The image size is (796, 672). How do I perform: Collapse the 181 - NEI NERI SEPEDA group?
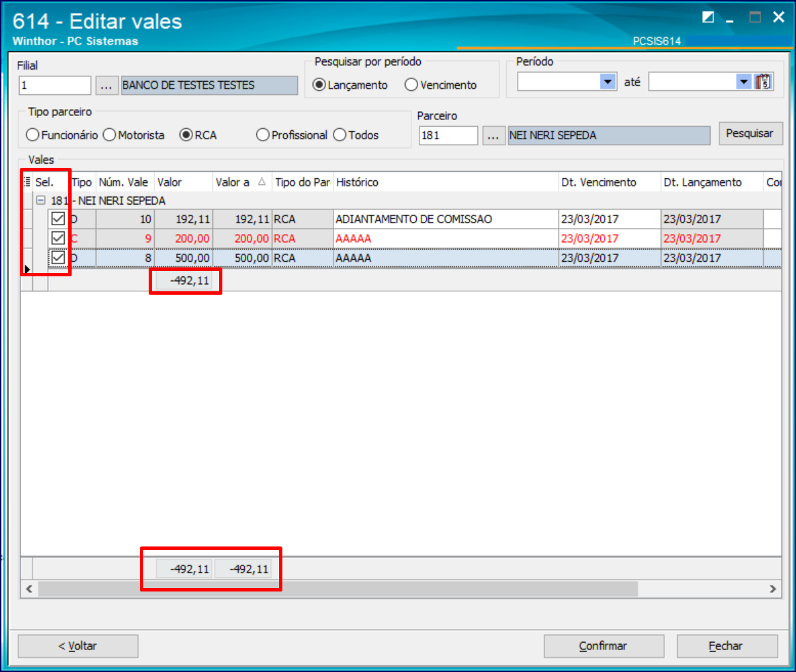41,201
